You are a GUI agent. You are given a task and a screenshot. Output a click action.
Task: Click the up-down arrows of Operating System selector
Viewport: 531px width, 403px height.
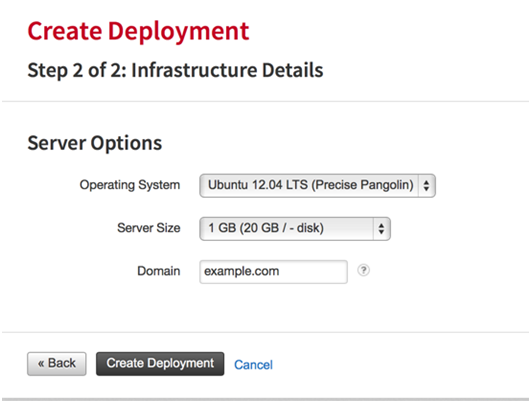pos(426,186)
